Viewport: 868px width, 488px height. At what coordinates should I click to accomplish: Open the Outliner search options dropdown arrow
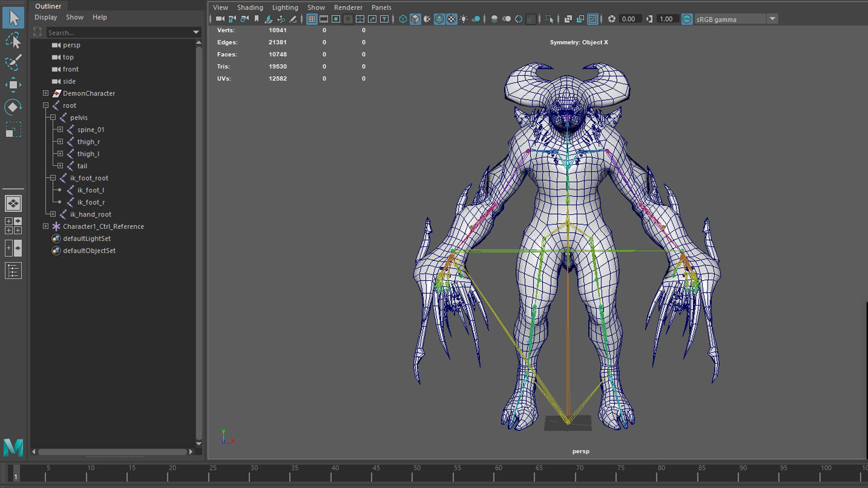(x=196, y=33)
